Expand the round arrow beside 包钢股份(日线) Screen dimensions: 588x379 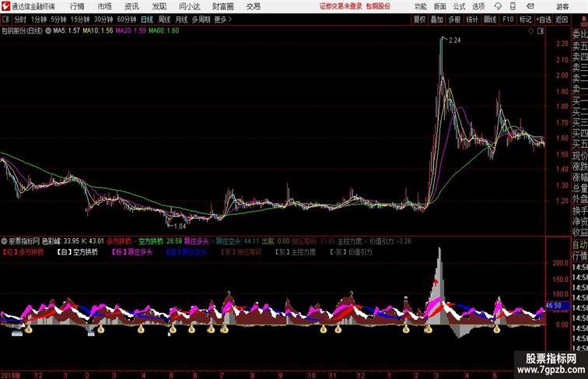(x=48, y=31)
